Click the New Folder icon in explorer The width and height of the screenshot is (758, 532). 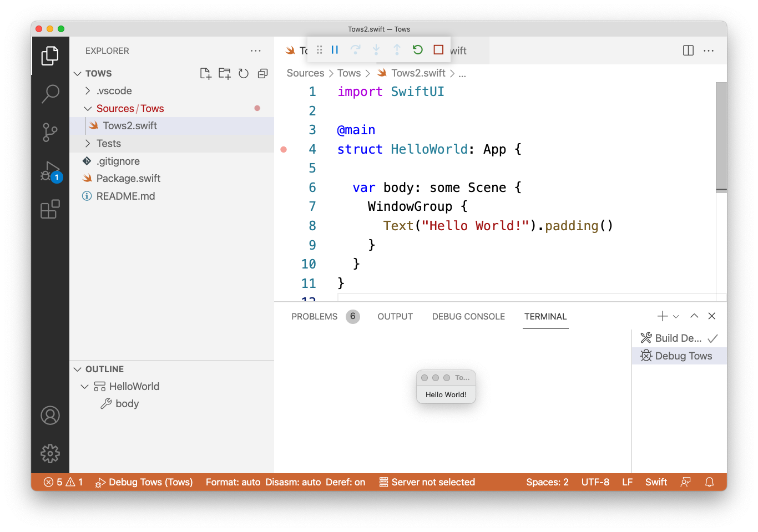pos(225,73)
